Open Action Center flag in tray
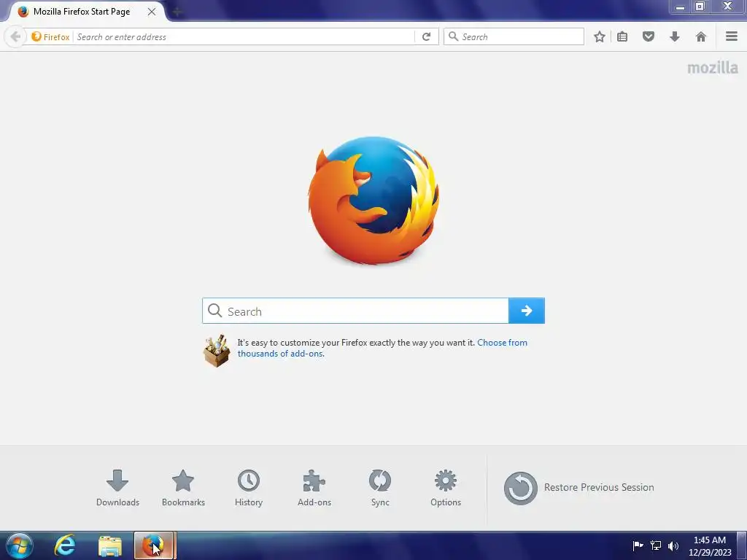This screenshot has height=560, width=747. click(638, 545)
